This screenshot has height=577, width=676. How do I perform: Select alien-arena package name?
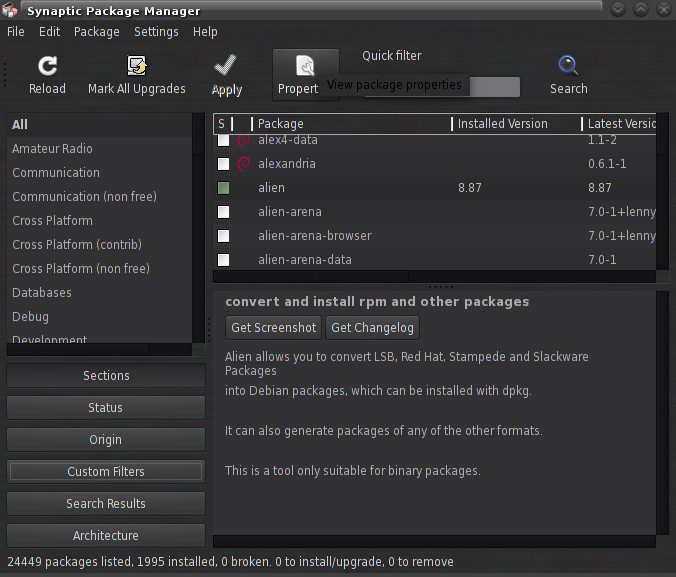(290, 212)
